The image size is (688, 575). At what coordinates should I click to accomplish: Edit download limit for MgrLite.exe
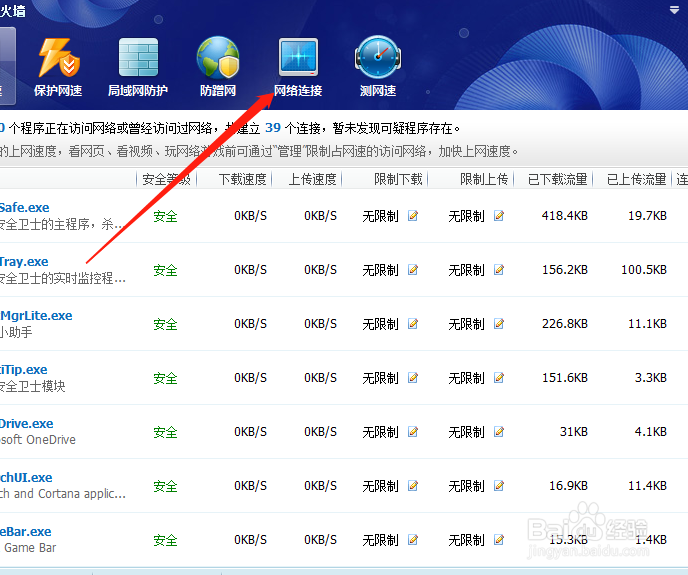(x=413, y=323)
